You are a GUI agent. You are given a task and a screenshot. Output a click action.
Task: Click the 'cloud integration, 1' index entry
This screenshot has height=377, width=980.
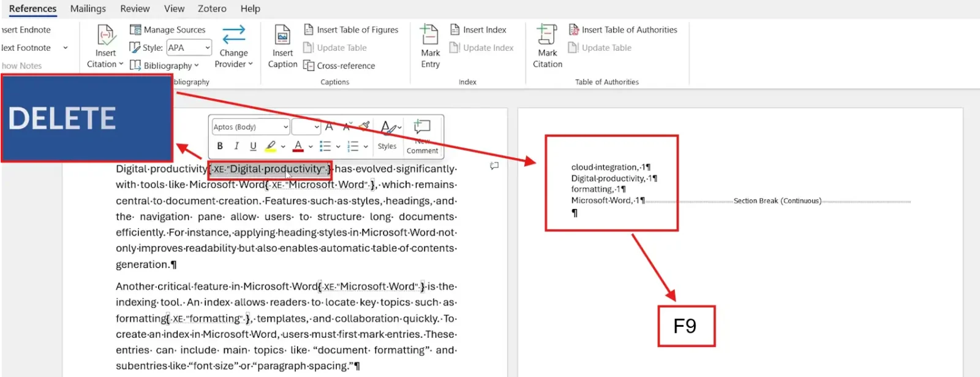[611, 167]
